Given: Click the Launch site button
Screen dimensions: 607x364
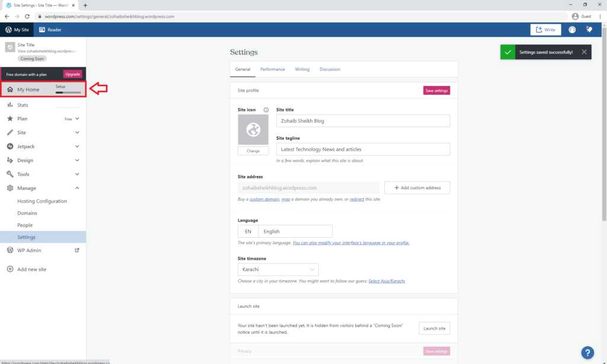Looking at the screenshot, I should (434, 328).
